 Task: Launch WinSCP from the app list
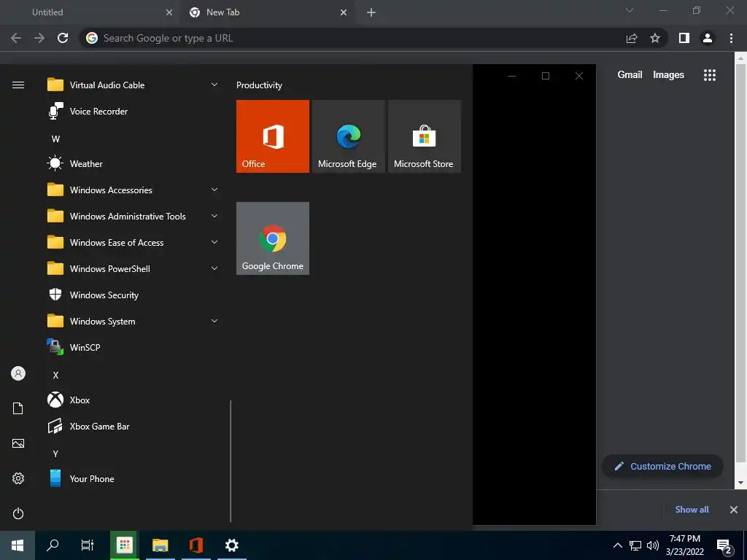coord(133,348)
